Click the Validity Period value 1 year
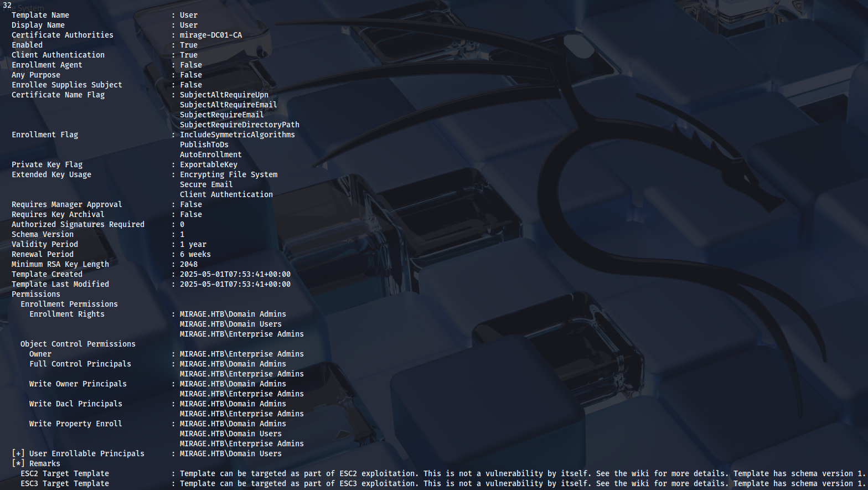Image resolution: width=868 pixels, height=490 pixels. tap(193, 244)
